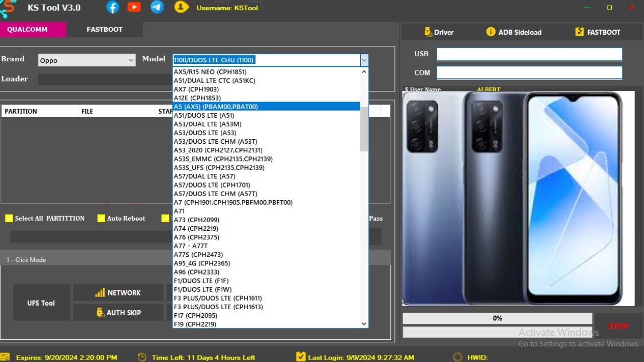This screenshot has height=362, width=644.
Task: Open the UFS Tool
Action: click(x=41, y=302)
